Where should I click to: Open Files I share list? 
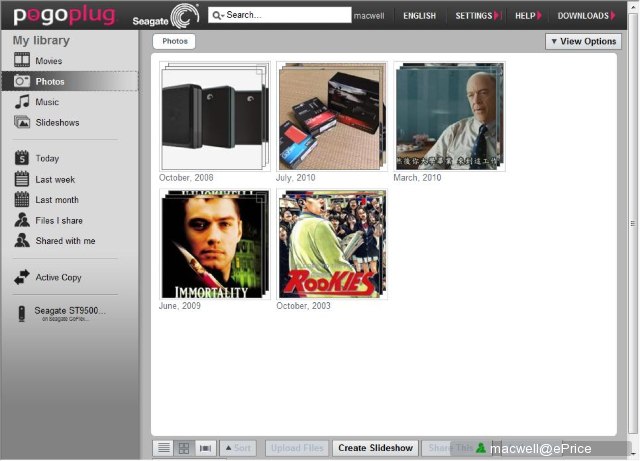(x=59, y=220)
